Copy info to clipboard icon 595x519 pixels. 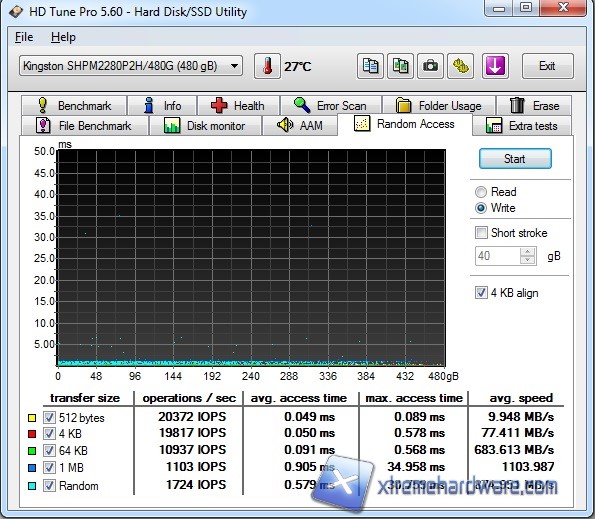point(370,66)
